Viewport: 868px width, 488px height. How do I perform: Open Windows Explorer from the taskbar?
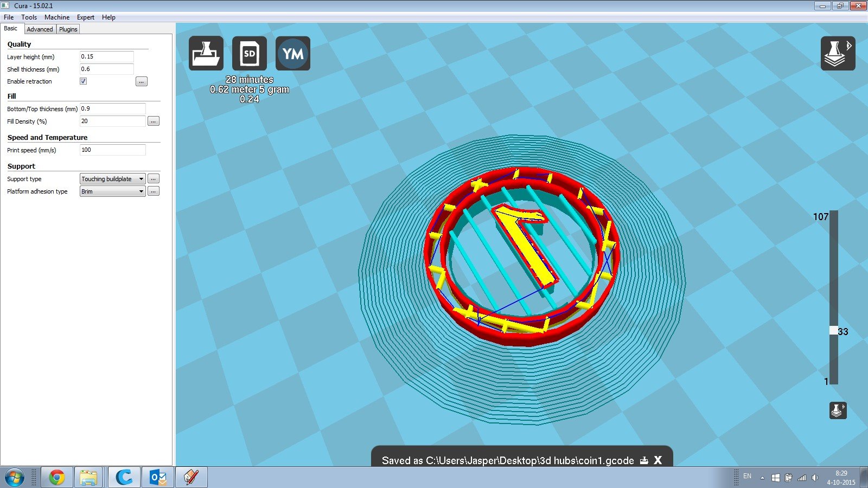tap(89, 477)
